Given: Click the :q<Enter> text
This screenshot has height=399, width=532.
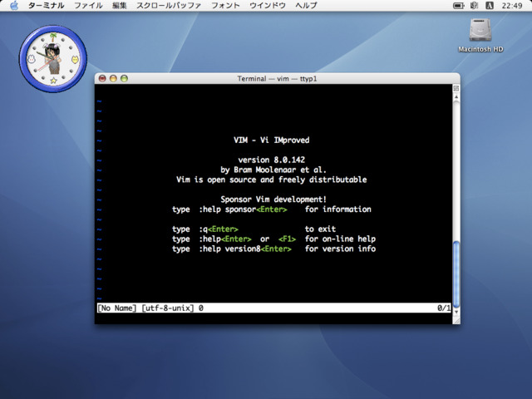Looking at the screenshot, I should (219, 229).
